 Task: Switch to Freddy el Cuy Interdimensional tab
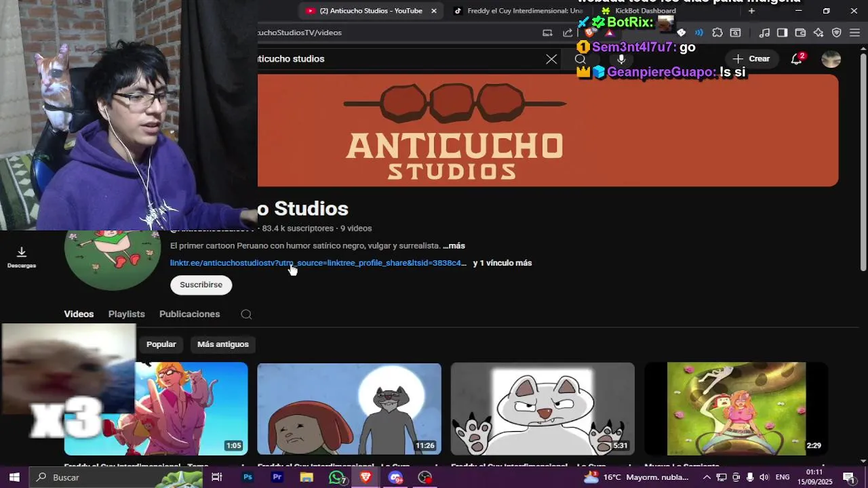(519, 11)
